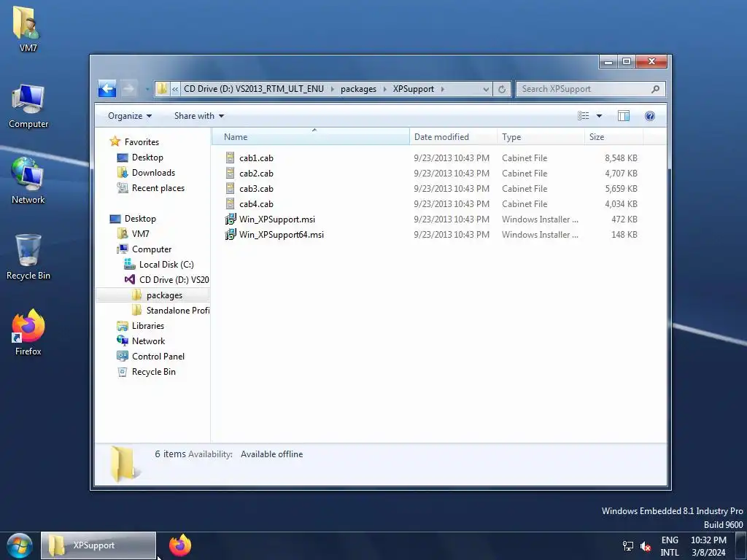Refresh the XPSupport folder view

coord(502,89)
